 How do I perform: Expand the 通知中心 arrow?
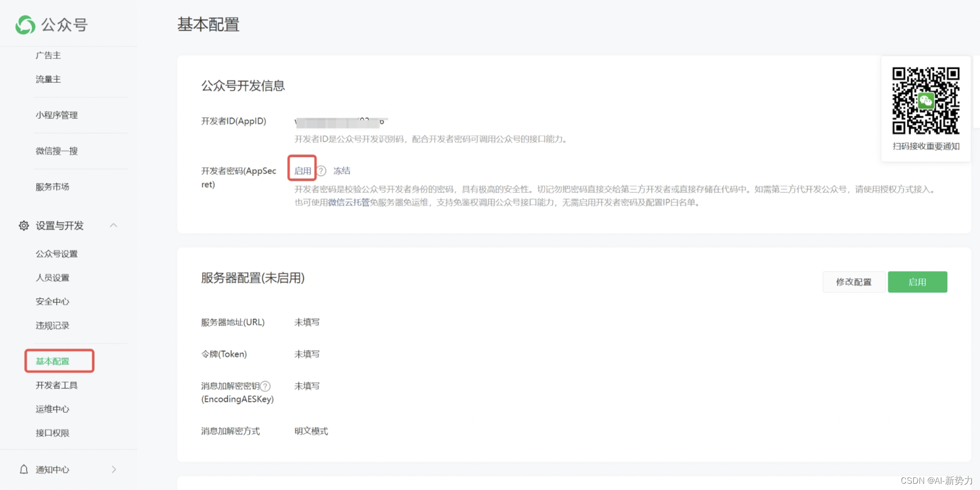114,469
